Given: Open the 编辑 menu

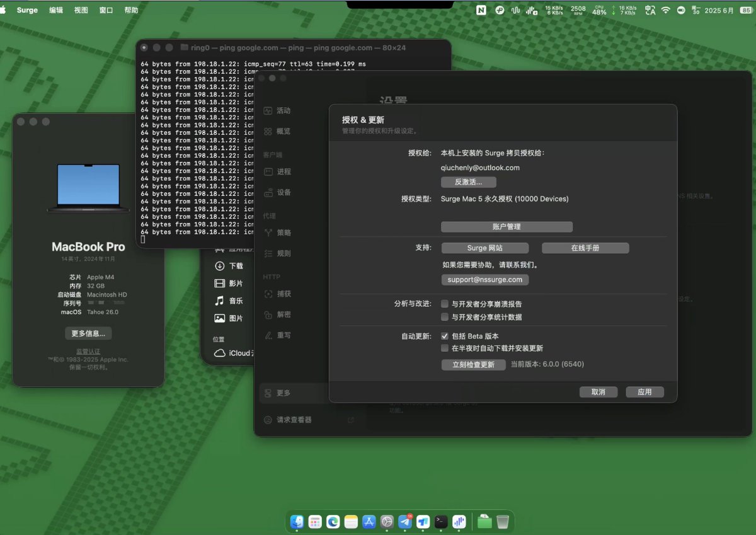Looking at the screenshot, I should tap(56, 10).
